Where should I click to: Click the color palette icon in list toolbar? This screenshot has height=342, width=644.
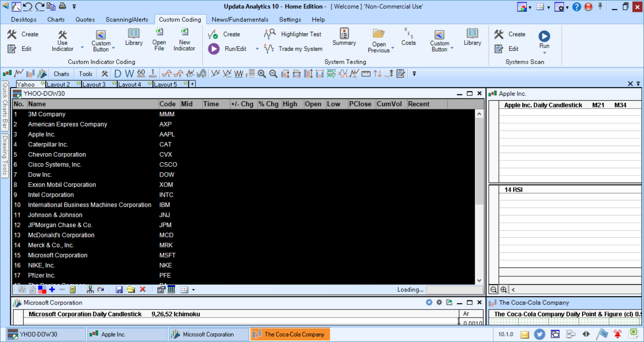tap(184, 290)
